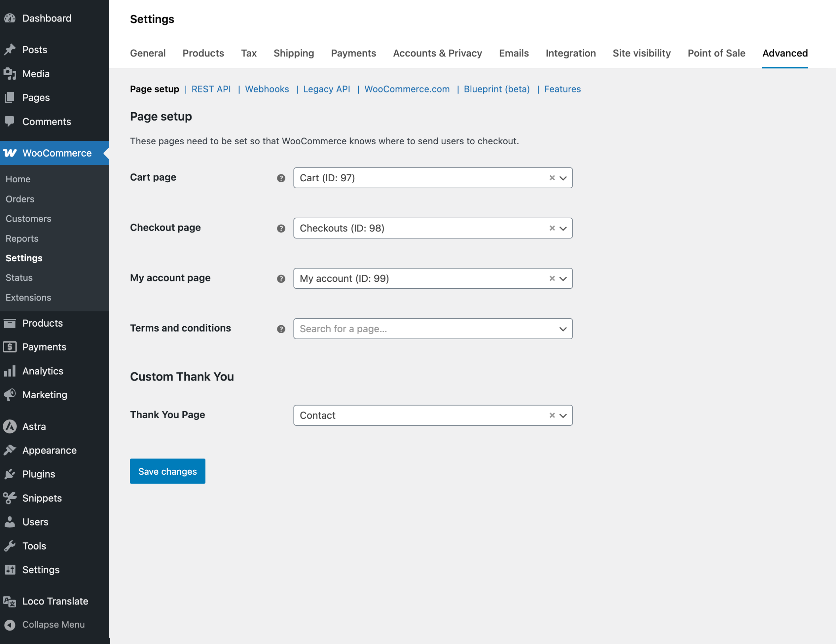Image resolution: width=836 pixels, height=644 pixels.
Task: Save changes to page setup
Action: point(167,471)
